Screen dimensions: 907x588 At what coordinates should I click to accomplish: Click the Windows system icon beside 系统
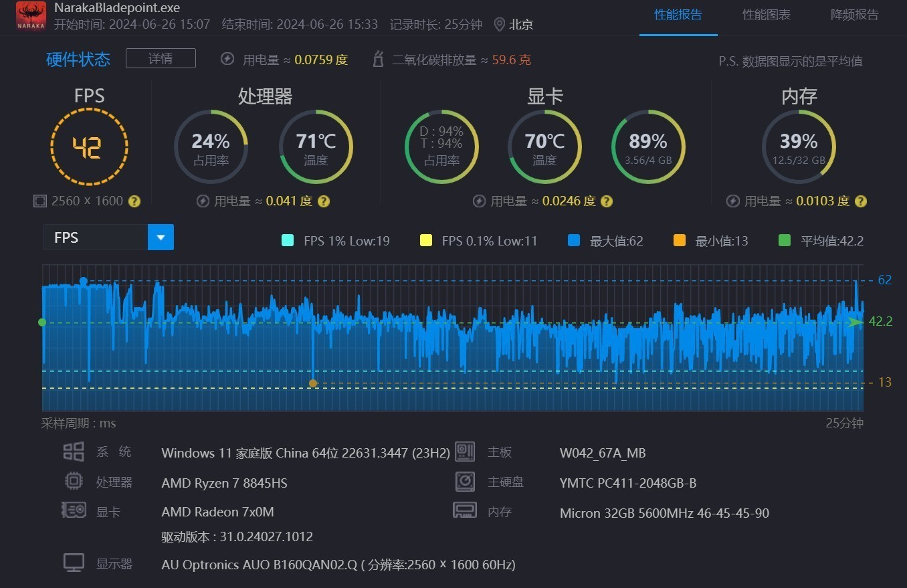point(74,452)
